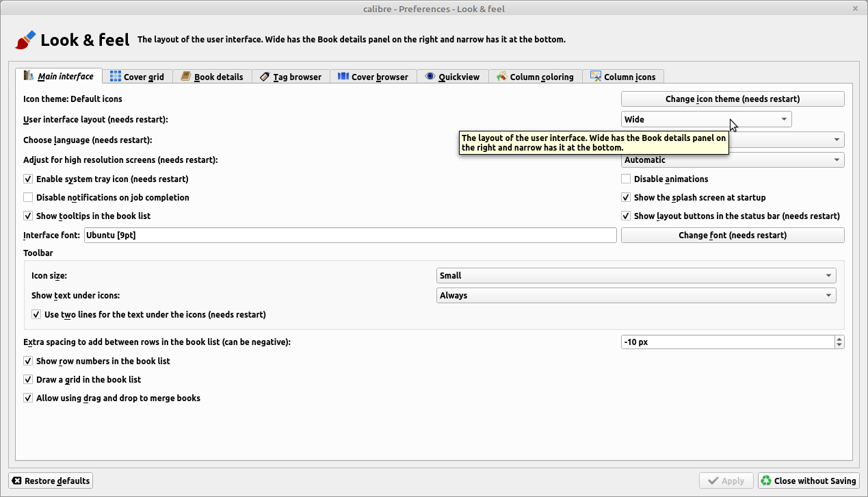Toggle Show tooltips in the book list
Screen dimensions: 868x497
coord(28,216)
